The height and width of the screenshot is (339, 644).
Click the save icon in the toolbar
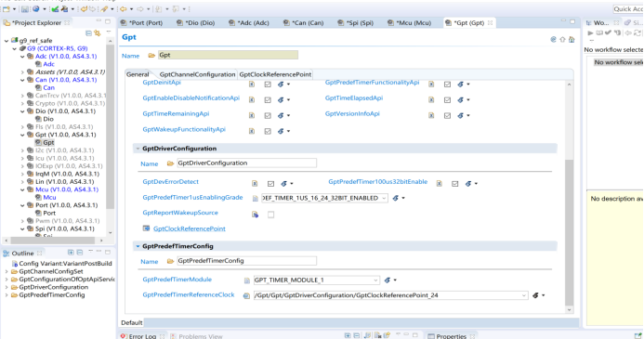click(25, 9)
